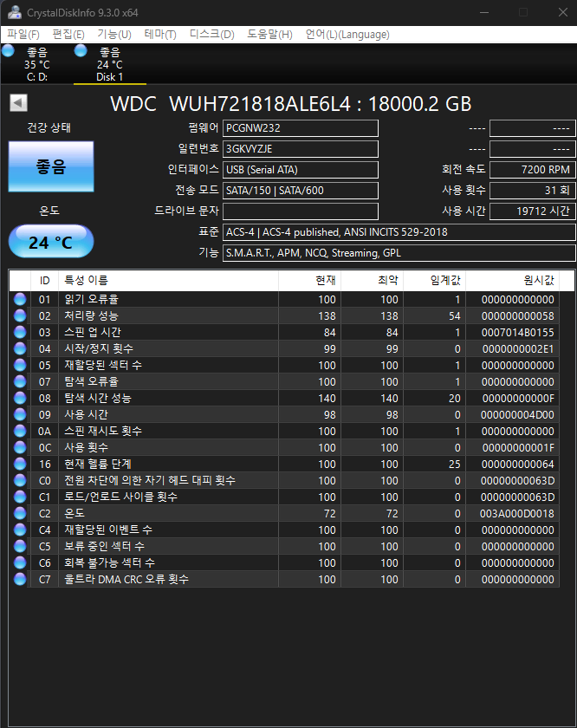Click the 현재 column header
The image size is (577, 728).
[x=309, y=281]
